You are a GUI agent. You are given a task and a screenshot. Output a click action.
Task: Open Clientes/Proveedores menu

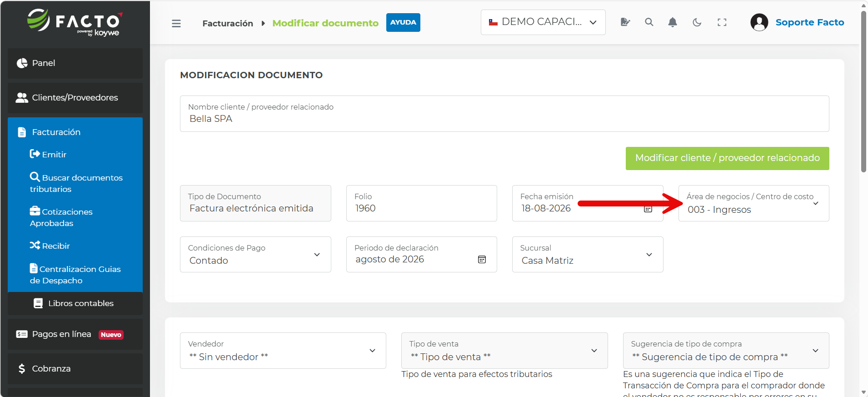75,98
